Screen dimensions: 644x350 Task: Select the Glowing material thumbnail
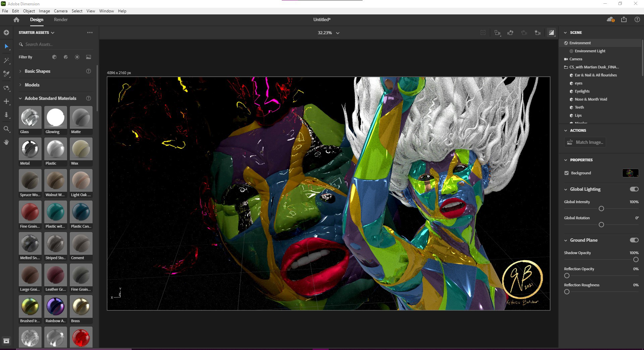click(56, 117)
